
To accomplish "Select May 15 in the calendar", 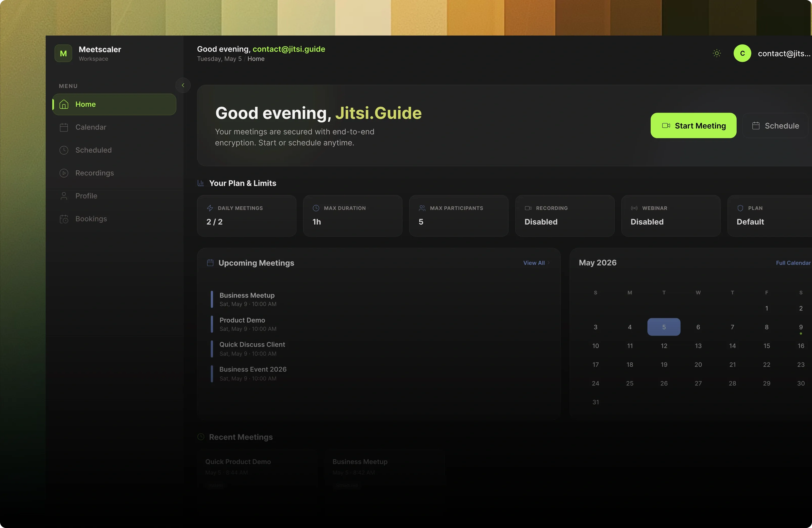I will 767,346.
